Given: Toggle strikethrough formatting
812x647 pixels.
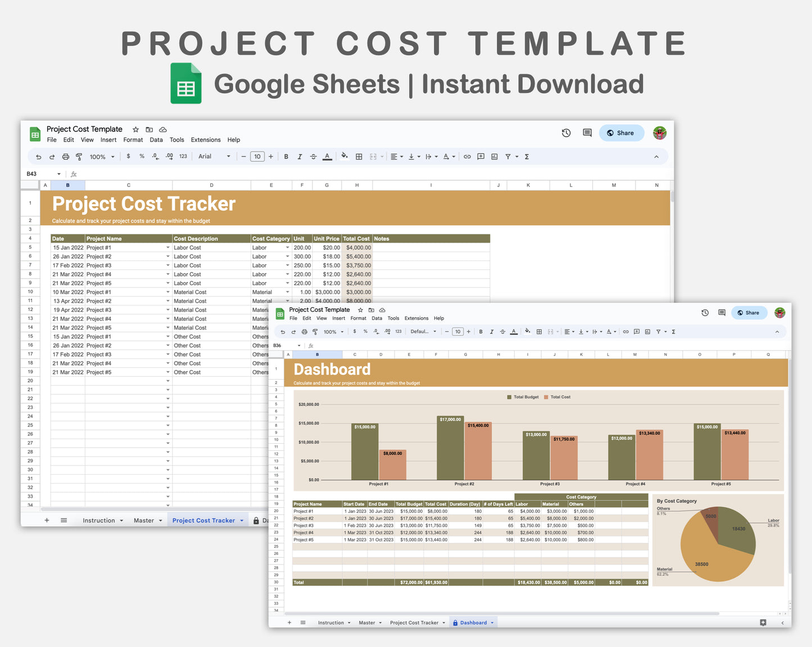Looking at the screenshot, I should 313,157.
